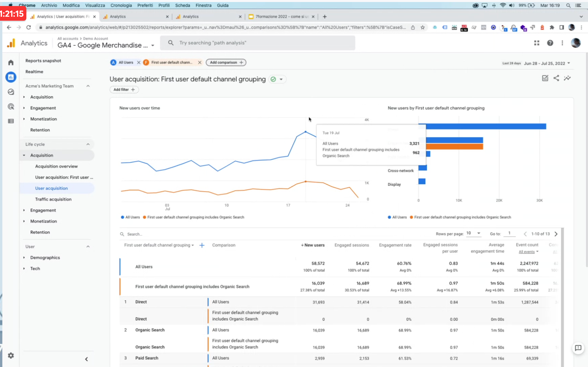Screen dimensions: 588x367
Task: Open the Explore icon in sidebar
Action: click(11, 92)
